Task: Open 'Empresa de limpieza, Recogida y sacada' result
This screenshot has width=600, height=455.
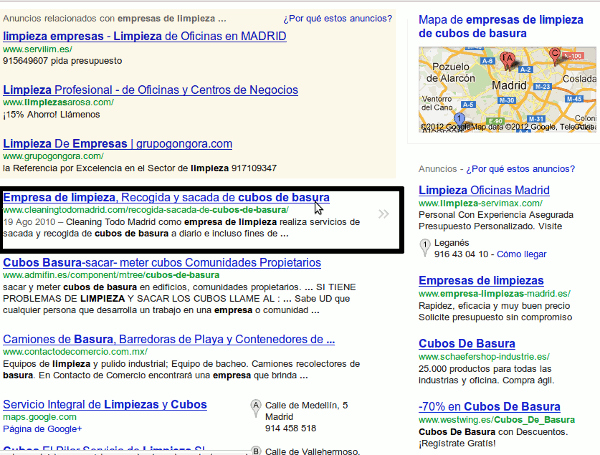Action: [x=166, y=197]
